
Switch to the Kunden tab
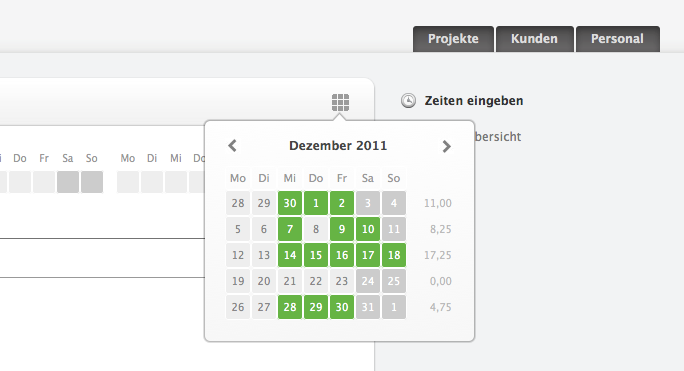(534, 39)
